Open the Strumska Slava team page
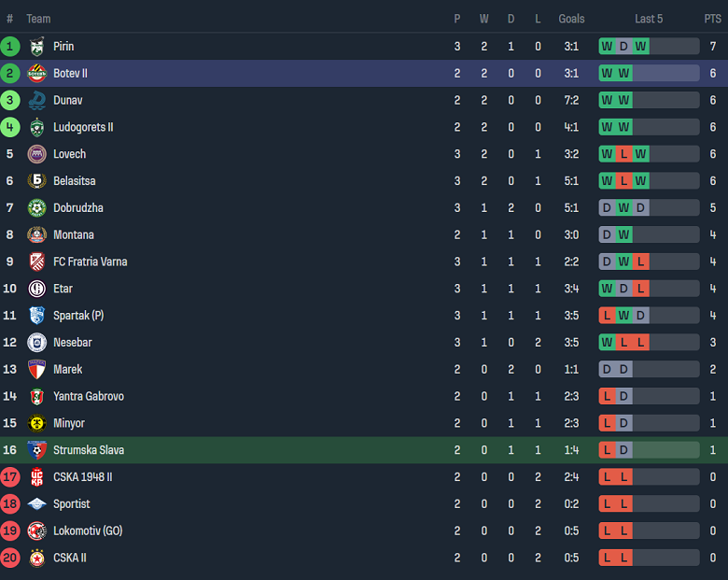Image resolution: width=728 pixels, height=580 pixels. 89,450
